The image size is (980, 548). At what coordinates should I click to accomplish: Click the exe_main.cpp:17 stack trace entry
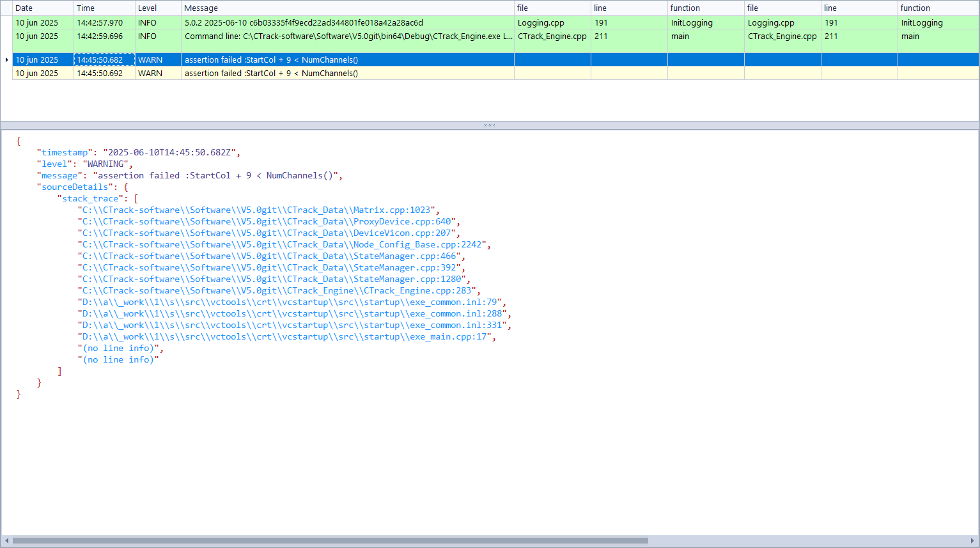(284, 337)
